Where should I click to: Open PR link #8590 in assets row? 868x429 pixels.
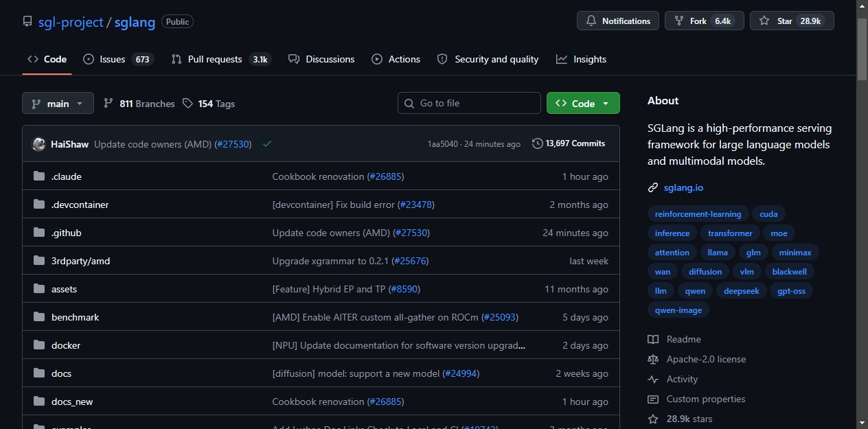click(x=404, y=289)
